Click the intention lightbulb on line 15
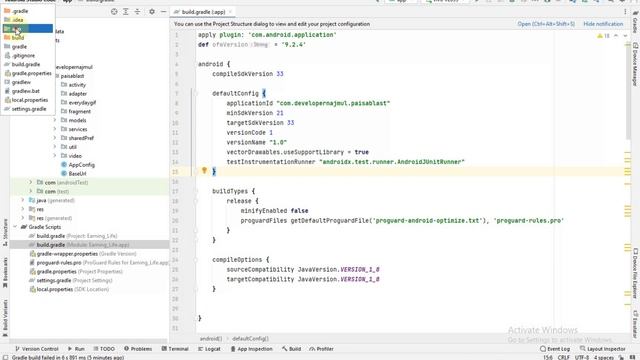 pyautogui.click(x=204, y=171)
